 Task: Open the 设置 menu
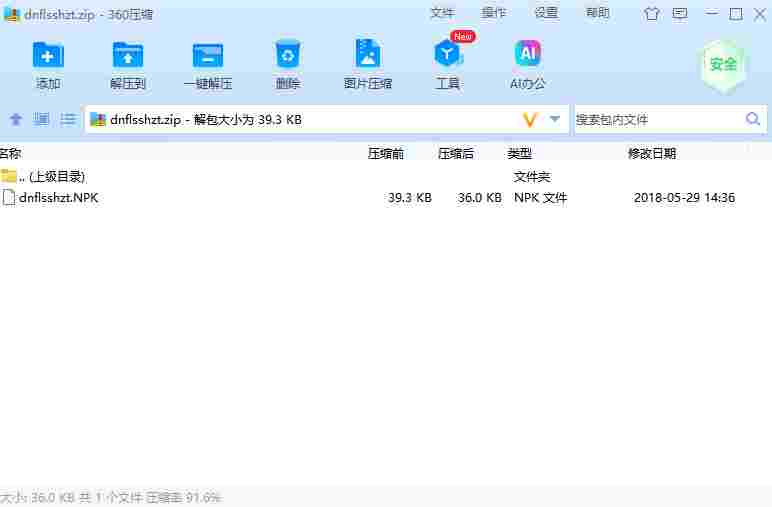pyautogui.click(x=546, y=13)
